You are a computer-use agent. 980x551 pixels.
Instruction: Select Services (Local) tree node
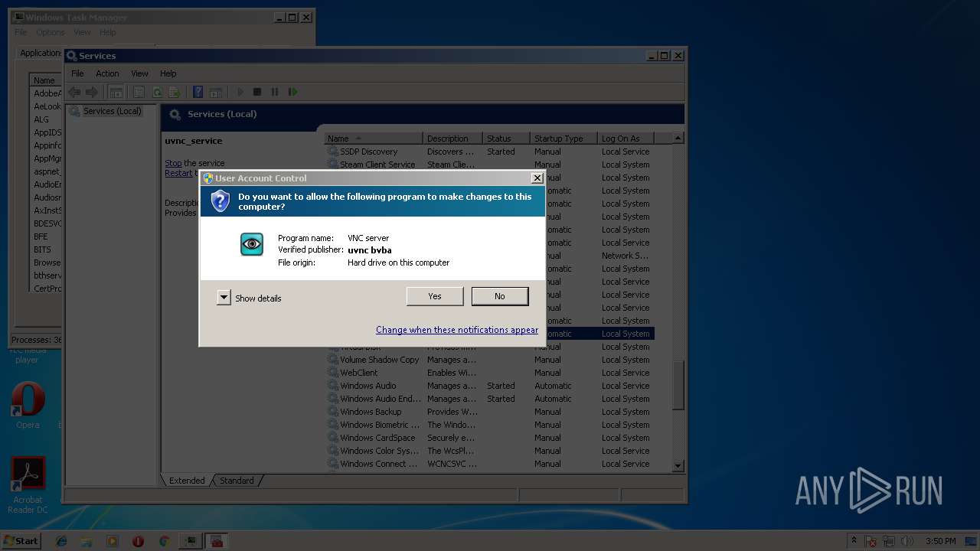pos(113,111)
